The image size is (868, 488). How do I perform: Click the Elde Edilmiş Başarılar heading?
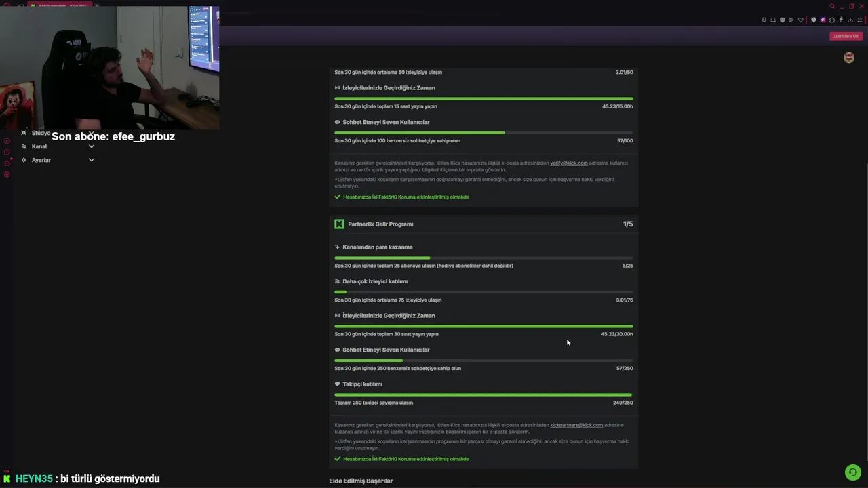[x=361, y=481]
